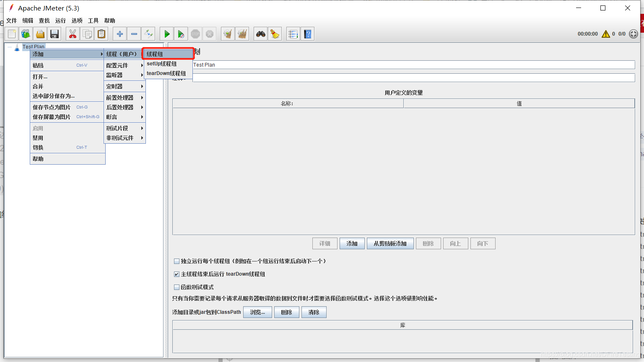This screenshot has height=362, width=644.
Task: Expand the 配置元件 submenu
Action: 125,65
